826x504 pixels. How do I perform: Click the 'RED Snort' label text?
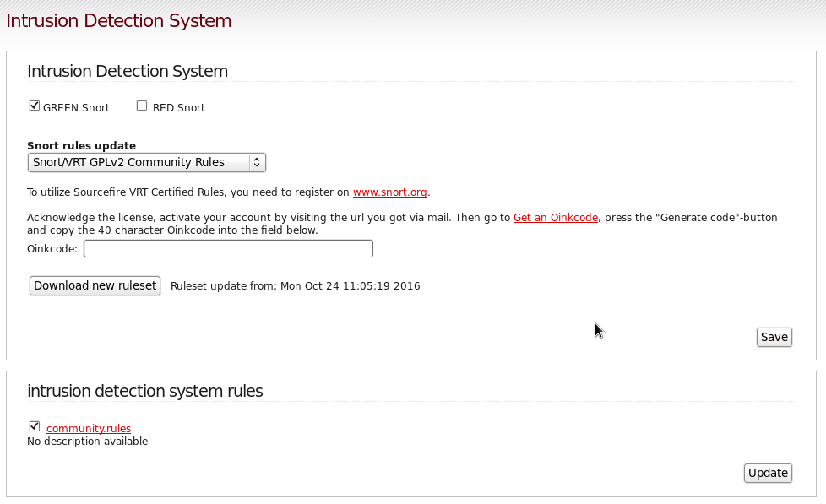178,108
